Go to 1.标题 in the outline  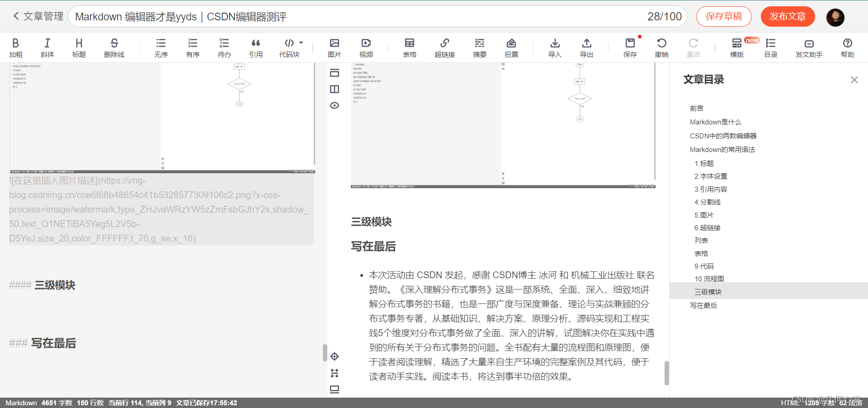click(704, 164)
